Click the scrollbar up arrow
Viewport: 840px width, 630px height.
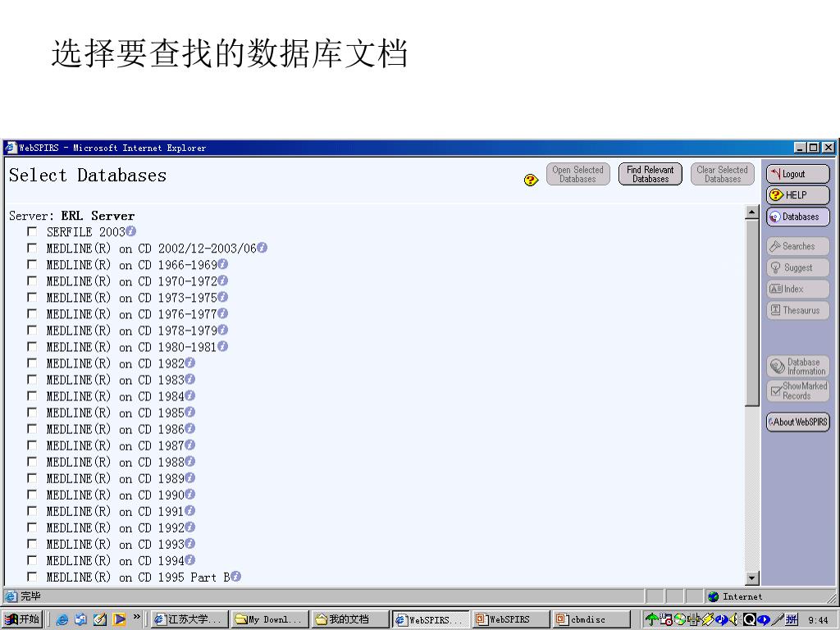coord(751,212)
